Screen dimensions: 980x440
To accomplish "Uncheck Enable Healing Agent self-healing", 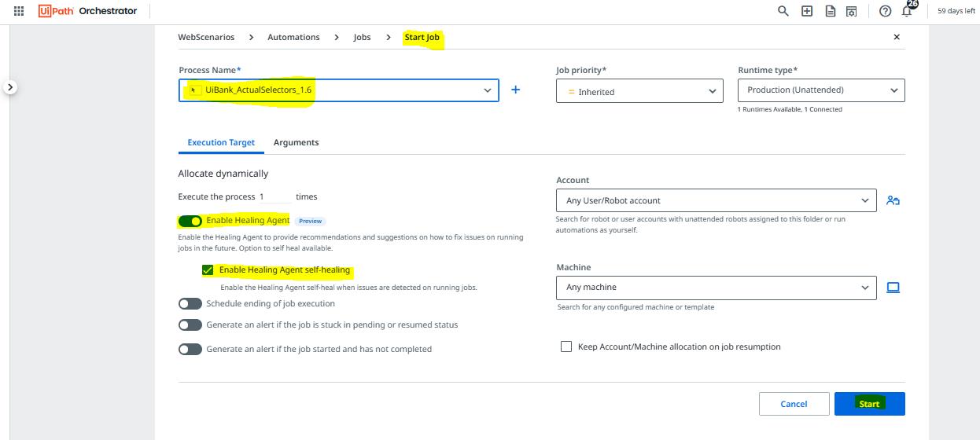I will click(208, 270).
